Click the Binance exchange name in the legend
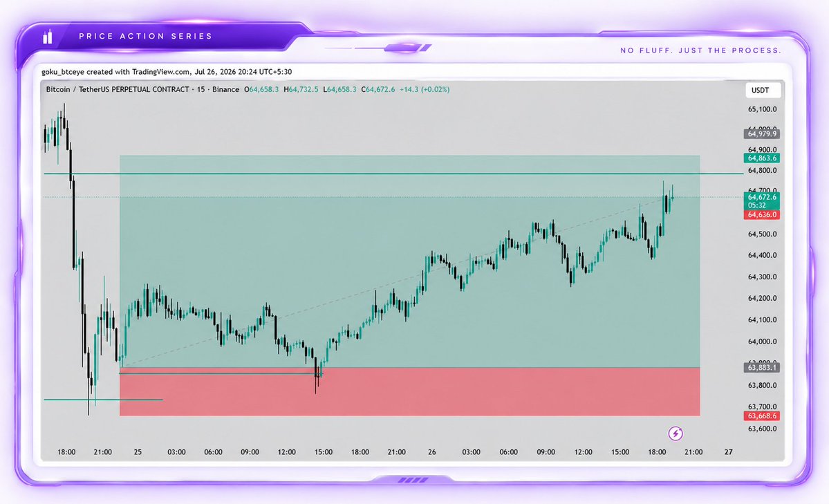 [226, 89]
